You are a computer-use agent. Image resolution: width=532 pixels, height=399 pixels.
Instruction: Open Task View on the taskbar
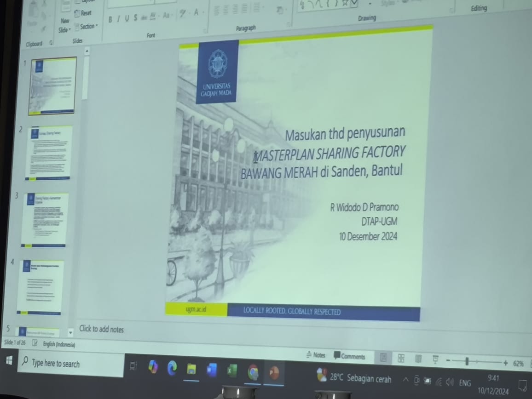[133, 366]
